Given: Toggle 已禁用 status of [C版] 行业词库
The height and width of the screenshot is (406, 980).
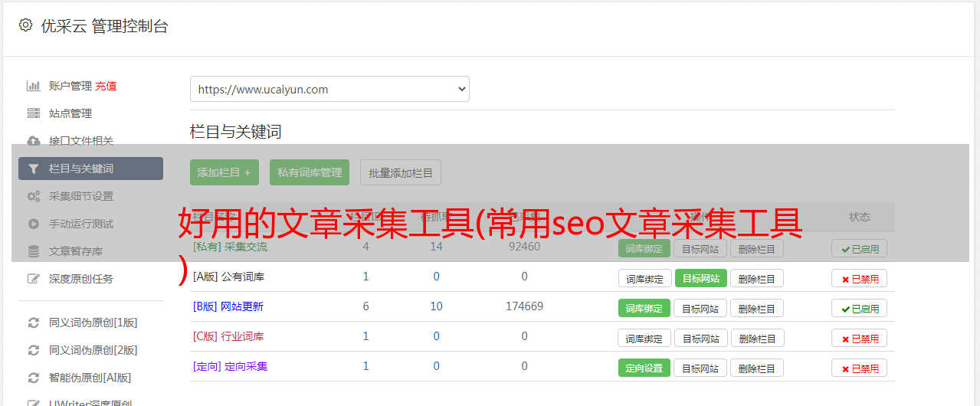Looking at the screenshot, I should [860, 338].
